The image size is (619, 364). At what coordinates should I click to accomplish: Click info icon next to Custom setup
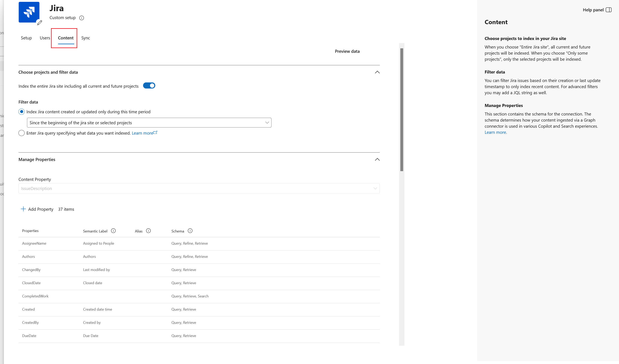[x=82, y=18]
